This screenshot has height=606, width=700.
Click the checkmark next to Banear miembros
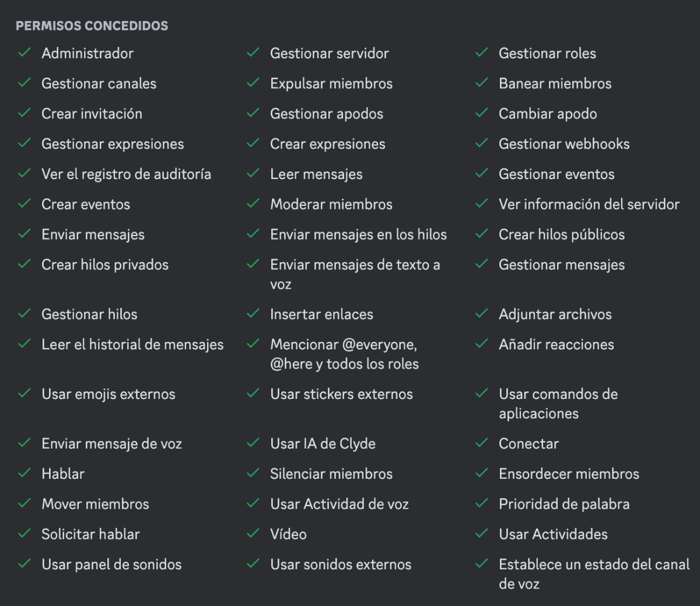(x=482, y=83)
